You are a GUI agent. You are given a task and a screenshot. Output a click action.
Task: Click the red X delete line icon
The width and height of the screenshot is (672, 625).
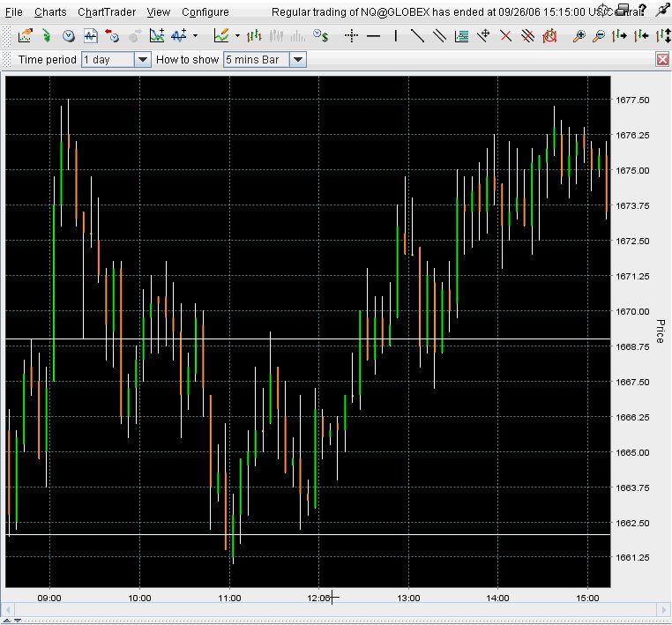click(505, 36)
